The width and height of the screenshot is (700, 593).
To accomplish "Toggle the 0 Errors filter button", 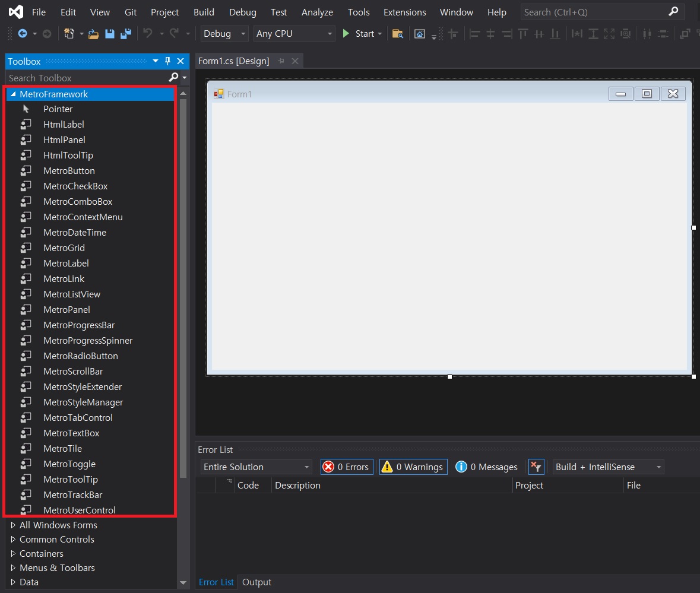I will coord(347,467).
